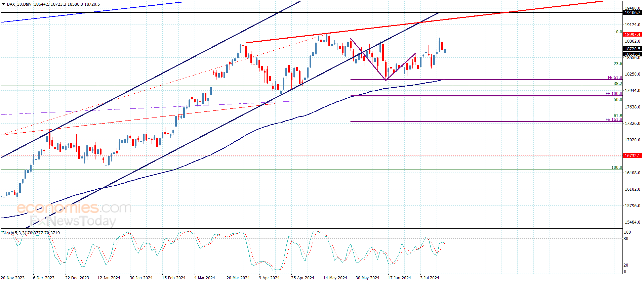Click the 17638.0 price axis value

[x=632, y=107]
